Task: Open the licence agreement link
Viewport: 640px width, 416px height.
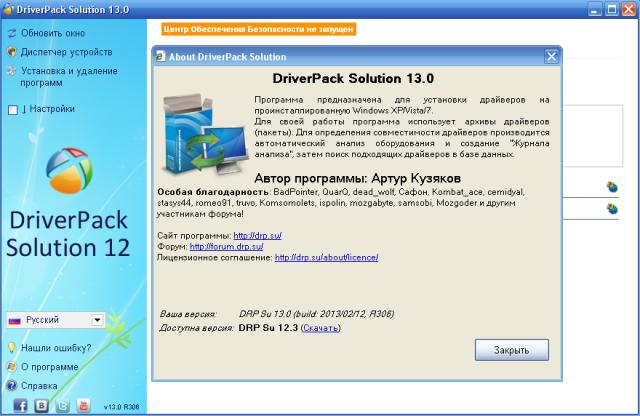Action: point(326,258)
